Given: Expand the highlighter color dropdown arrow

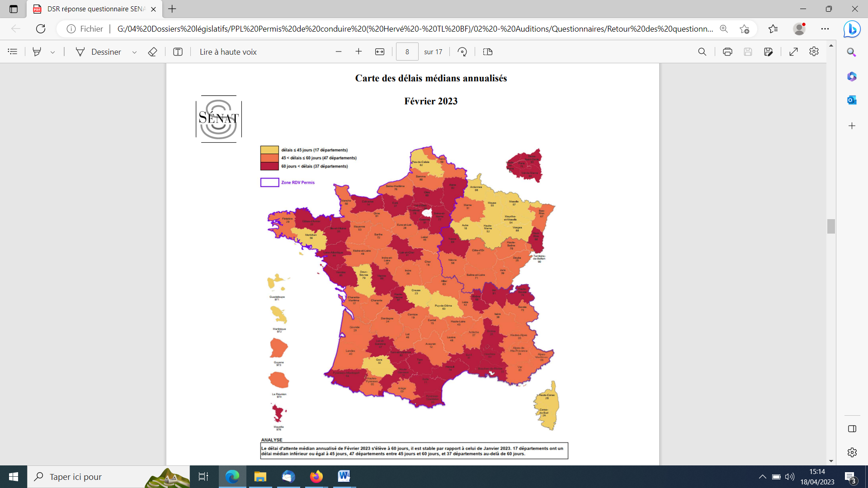Looking at the screenshot, I should [53, 52].
